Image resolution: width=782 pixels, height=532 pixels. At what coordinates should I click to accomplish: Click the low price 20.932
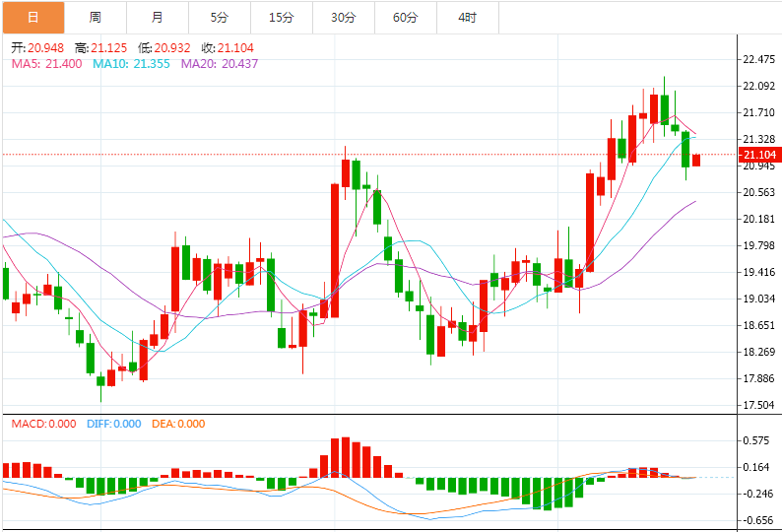point(172,48)
